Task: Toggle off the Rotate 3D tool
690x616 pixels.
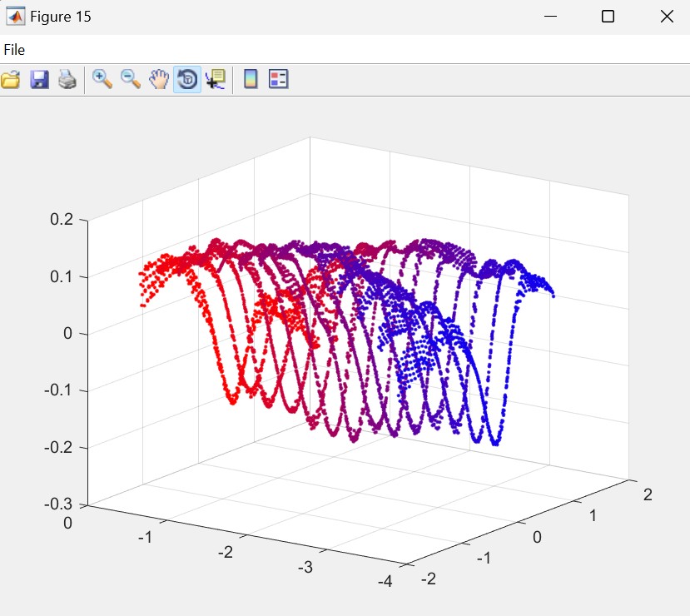Action: (x=187, y=80)
